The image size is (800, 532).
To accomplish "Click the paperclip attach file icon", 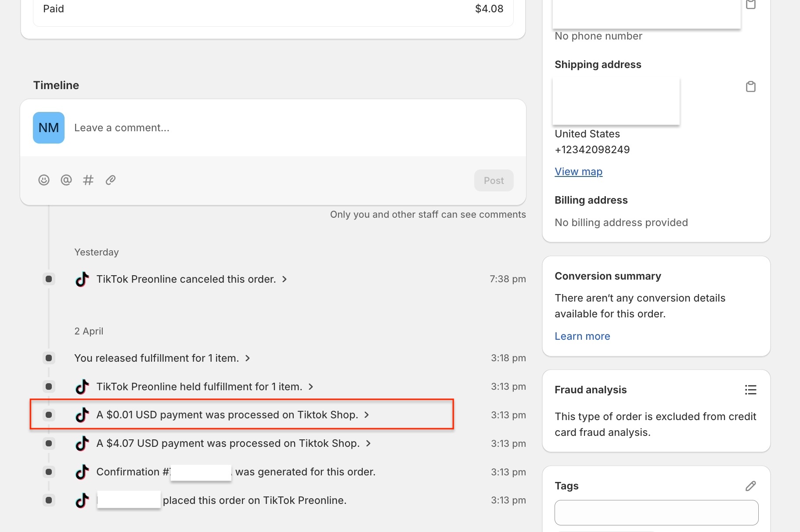I will point(111,180).
